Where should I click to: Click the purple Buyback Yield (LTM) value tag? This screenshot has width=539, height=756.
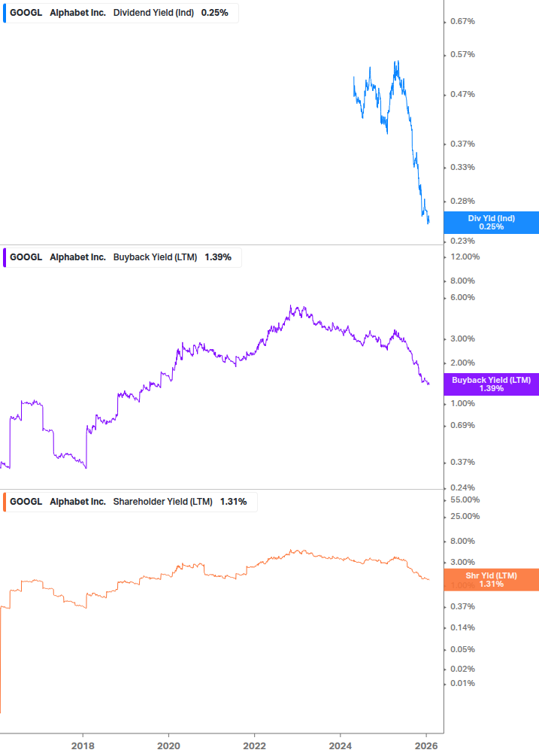point(491,384)
